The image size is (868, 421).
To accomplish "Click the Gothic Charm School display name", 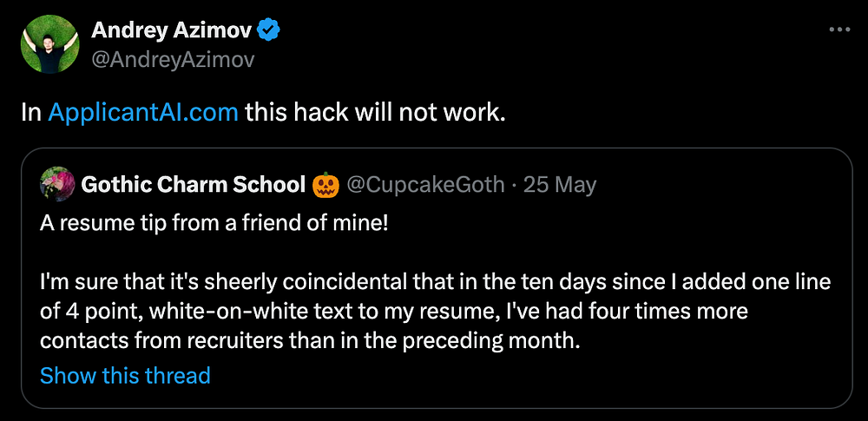I will coord(193,185).
